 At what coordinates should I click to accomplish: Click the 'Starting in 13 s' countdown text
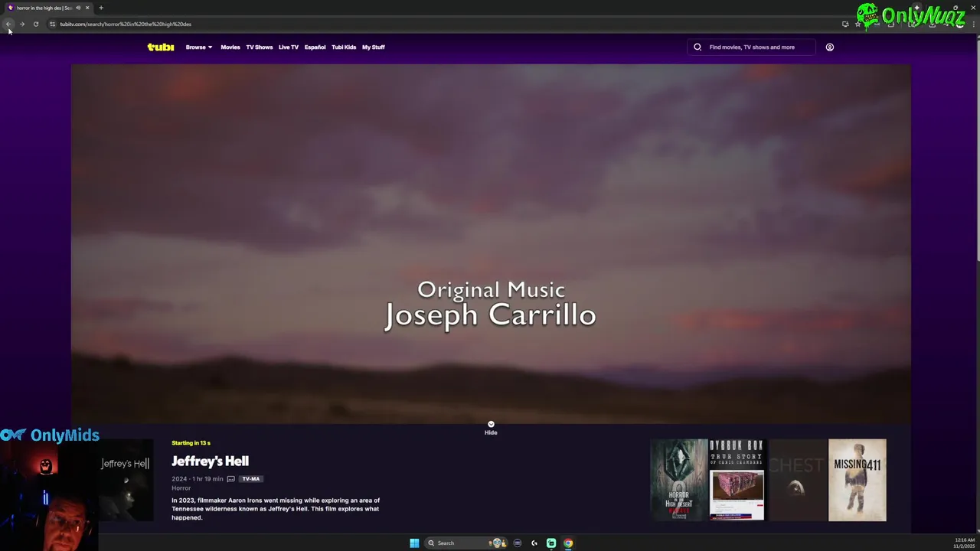click(191, 443)
